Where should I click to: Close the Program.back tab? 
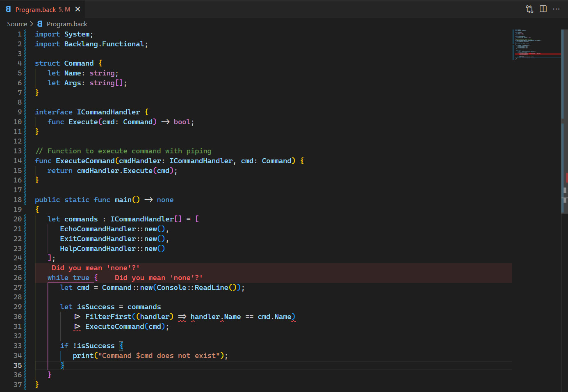click(x=78, y=9)
